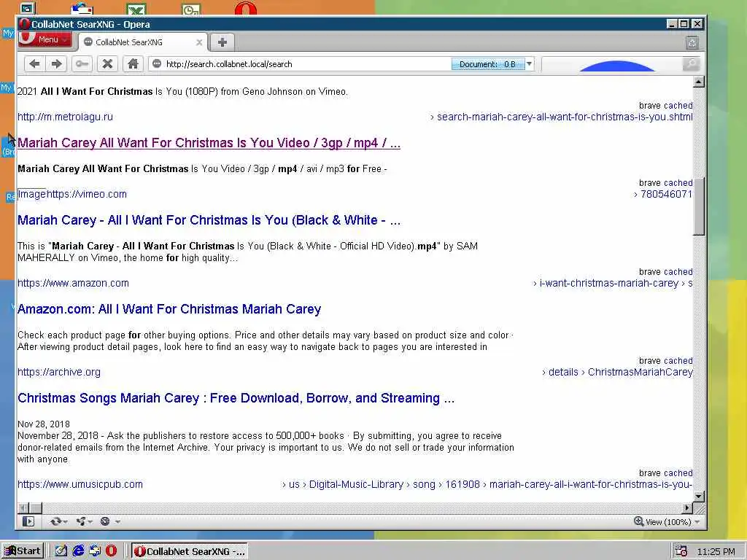This screenshot has width=747, height=560.
Task: Click the horizontal scrollbar right arrow
Action: 687,507
